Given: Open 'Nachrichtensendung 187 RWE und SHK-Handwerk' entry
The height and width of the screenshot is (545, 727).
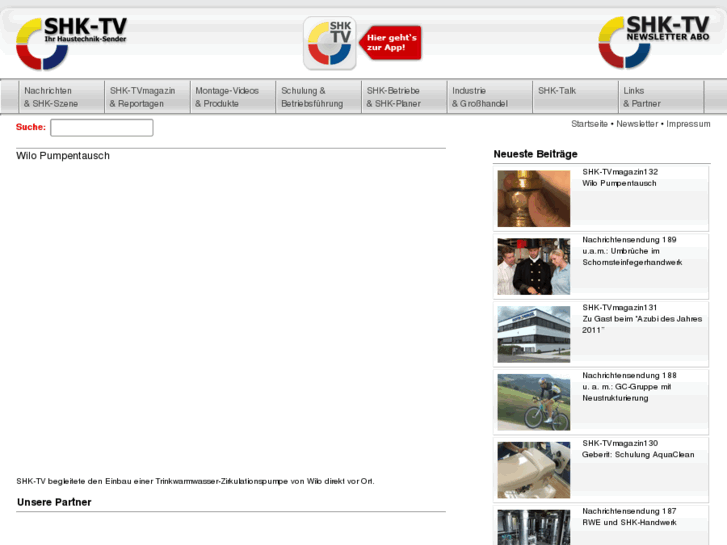Looking at the screenshot, I should (601, 526).
